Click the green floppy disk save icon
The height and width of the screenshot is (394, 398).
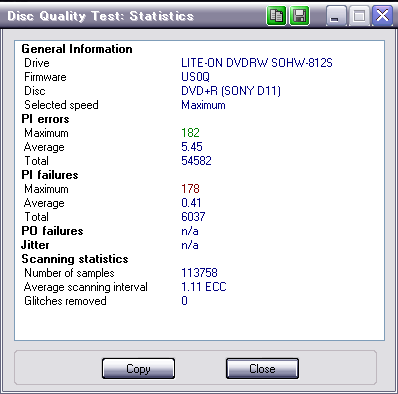[x=300, y=15]
